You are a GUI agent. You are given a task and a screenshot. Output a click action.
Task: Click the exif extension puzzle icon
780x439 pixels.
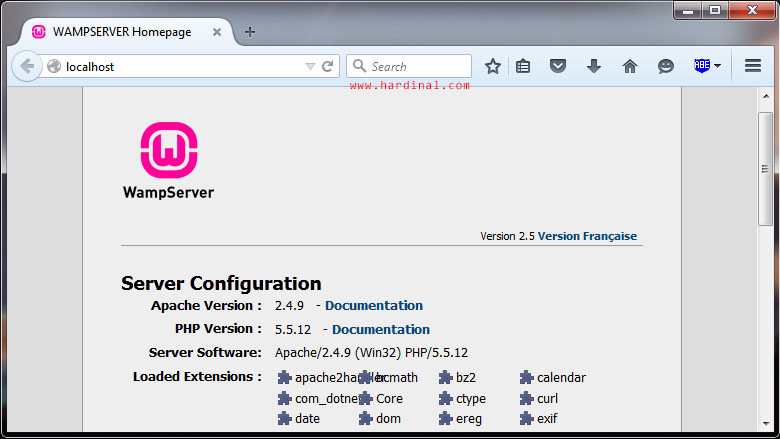(x=526, y=419)
